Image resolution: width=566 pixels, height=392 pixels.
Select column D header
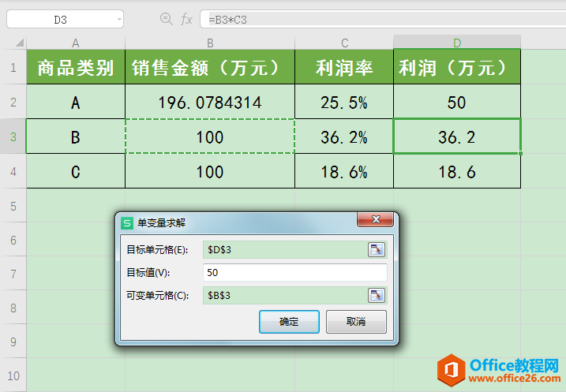point(457,42)
